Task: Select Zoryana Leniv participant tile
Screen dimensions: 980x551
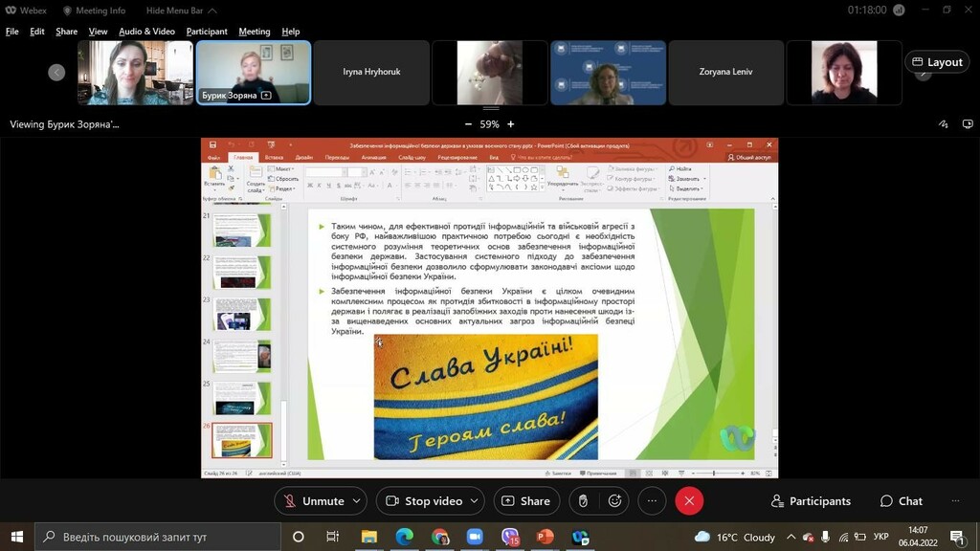Action: (x=725, y=73)
